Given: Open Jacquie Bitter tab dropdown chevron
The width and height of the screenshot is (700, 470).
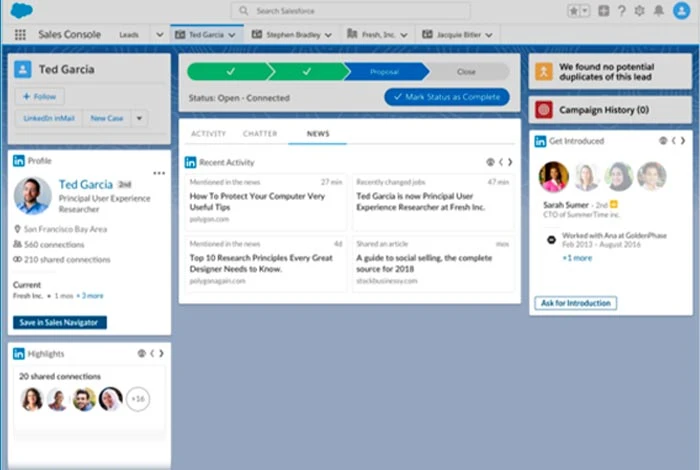Looking at the screenshot, I should click(489, 35).
